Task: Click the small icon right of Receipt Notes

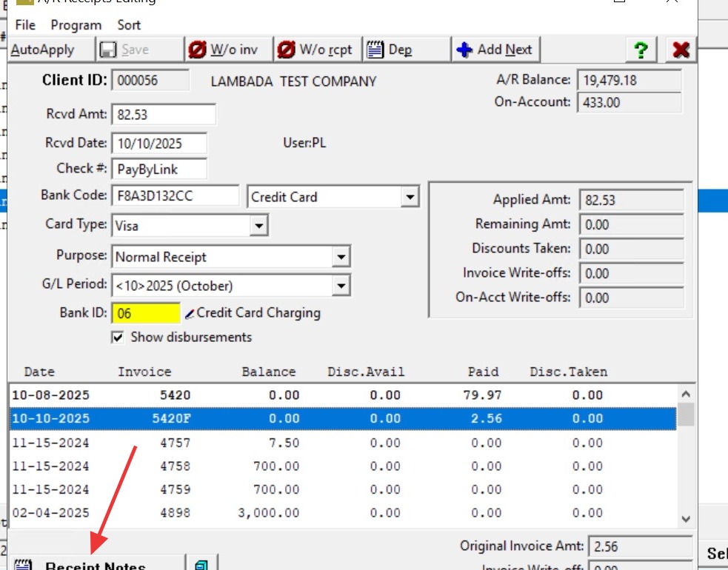Action: (201, 563)
